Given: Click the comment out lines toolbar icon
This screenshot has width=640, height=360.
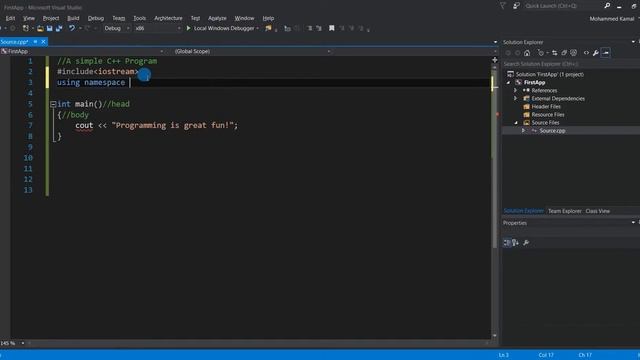Looking at the screenshot, I should 309,28.
